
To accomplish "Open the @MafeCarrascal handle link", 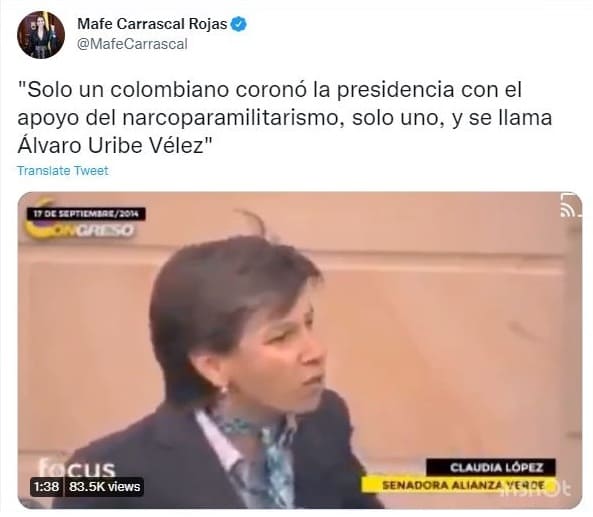I will click(132, 44).
